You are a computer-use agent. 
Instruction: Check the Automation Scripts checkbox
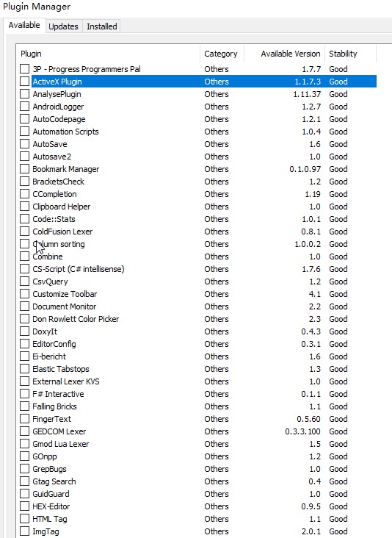tap(24, 132)
